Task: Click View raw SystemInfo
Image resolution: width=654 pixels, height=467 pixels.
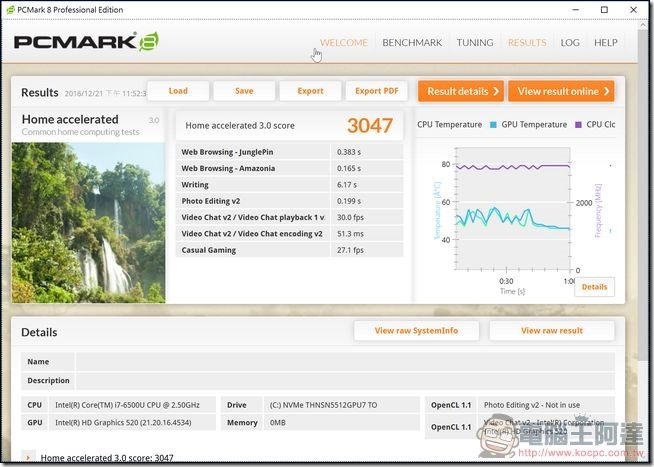Action: pyautogui.click(x=416, y=331)
